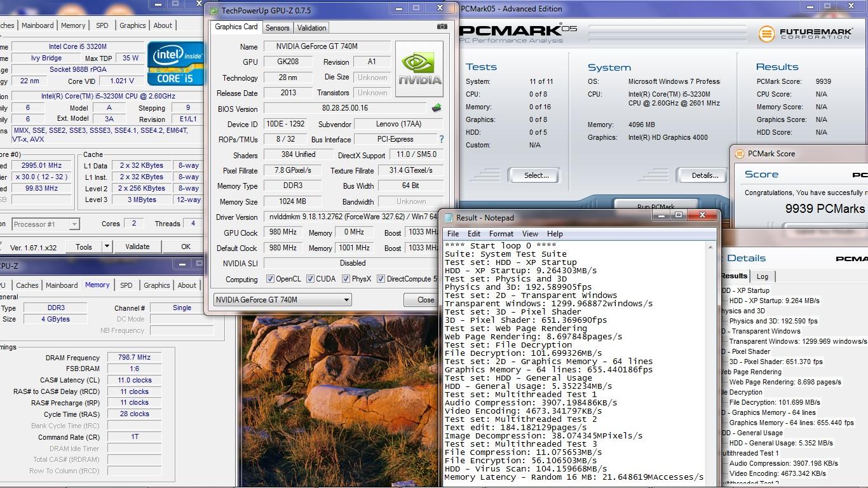Click the Memory Type field DDR3 in GPU-Z

(x=292, y=186)
